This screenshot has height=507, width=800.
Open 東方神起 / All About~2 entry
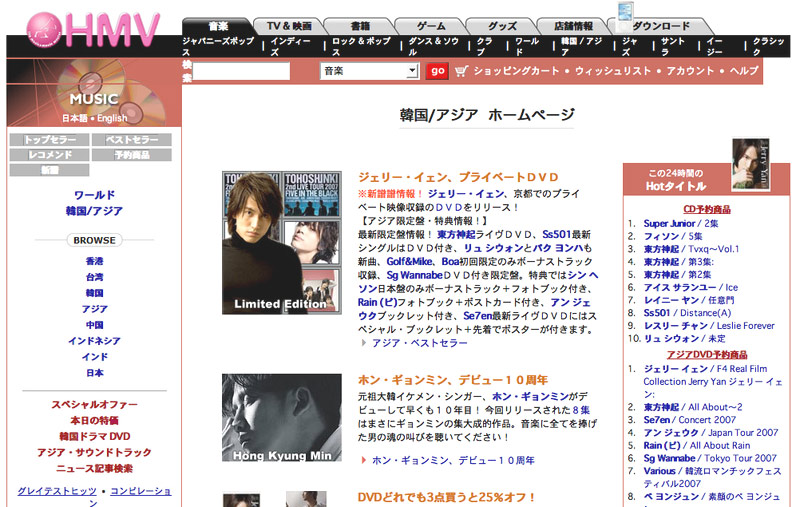(x=693, y=407)
